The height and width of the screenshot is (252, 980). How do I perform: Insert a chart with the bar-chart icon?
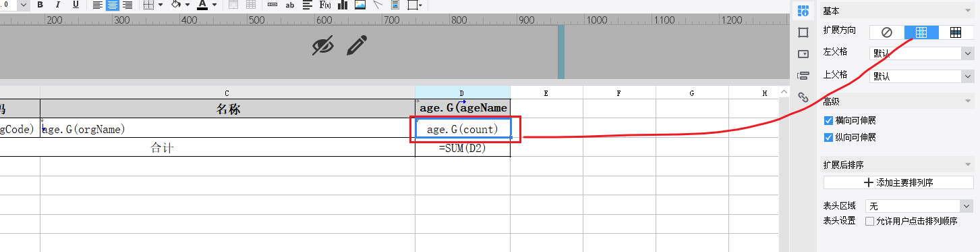[343, 5]
